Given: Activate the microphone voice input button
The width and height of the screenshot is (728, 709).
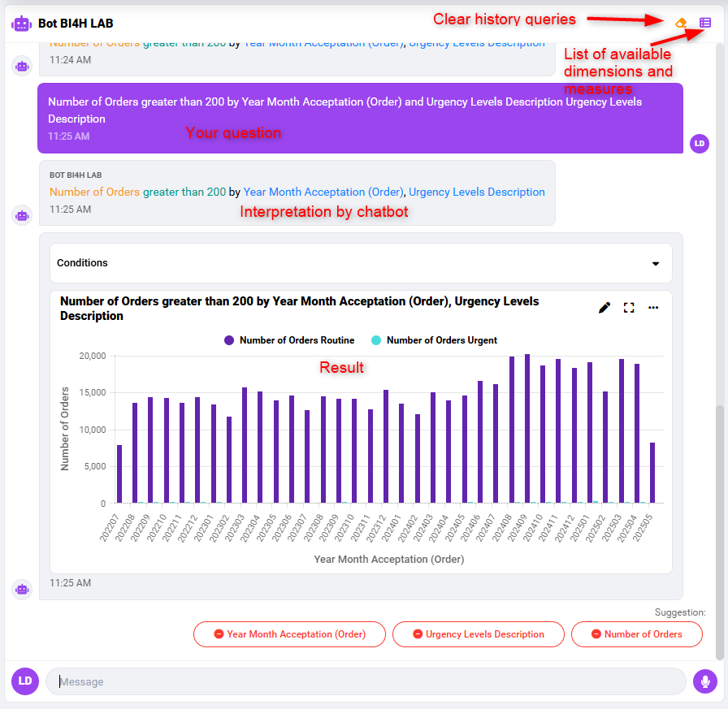Looking at the screenshot, I should point(704,681).
